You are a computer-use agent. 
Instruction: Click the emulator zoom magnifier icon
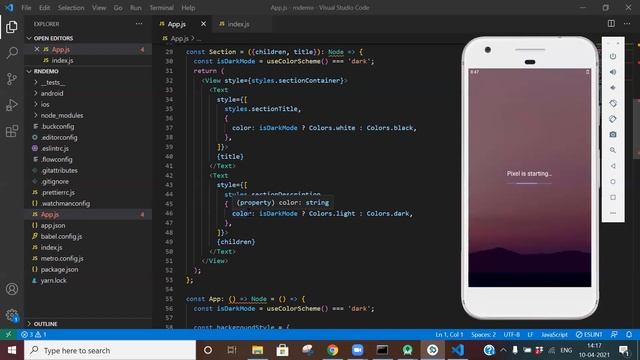click(x=613, y=150)
